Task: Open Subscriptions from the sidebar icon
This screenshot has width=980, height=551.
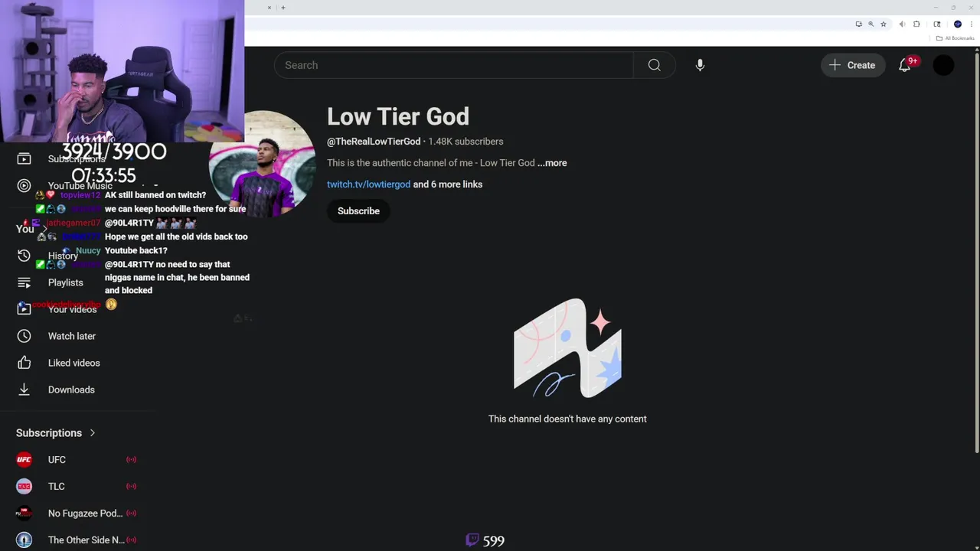Action: pos(24,158)
